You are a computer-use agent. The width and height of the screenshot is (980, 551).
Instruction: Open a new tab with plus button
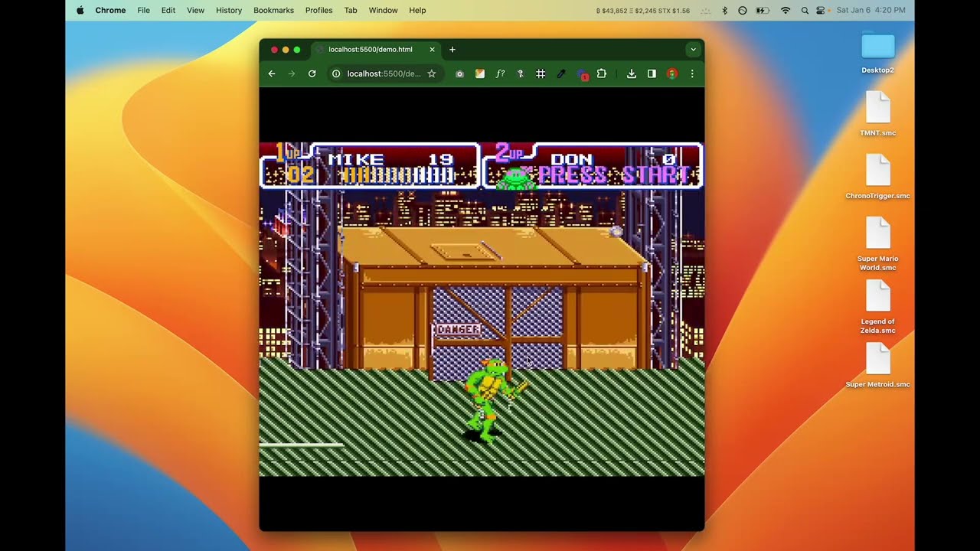(x=452, y=50)
